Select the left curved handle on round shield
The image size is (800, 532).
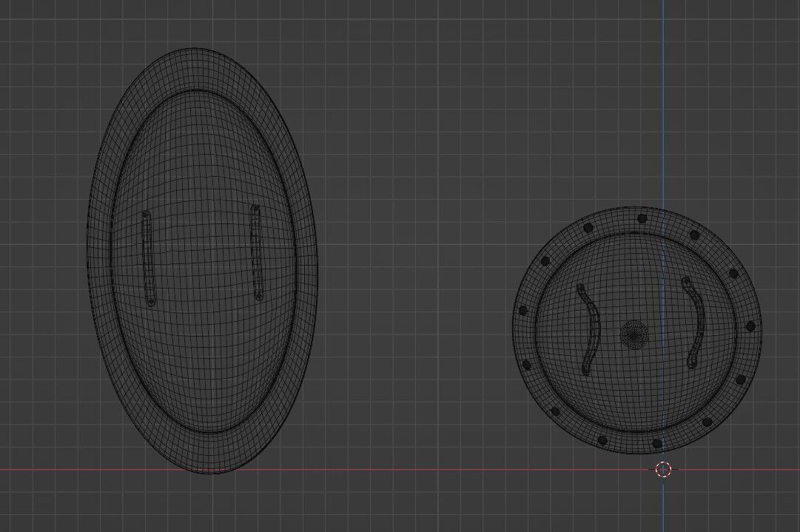[588, 329]
